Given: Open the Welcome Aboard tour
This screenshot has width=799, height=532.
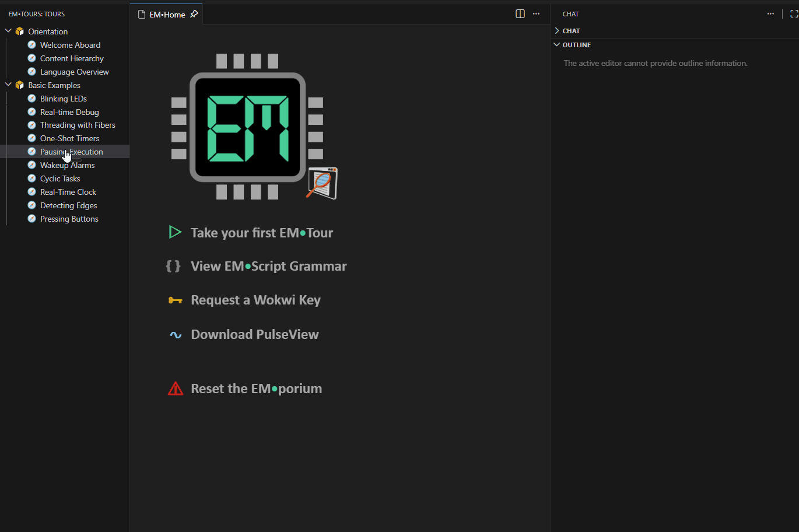Looking at the screenshot, I should (x=70, y=45).
